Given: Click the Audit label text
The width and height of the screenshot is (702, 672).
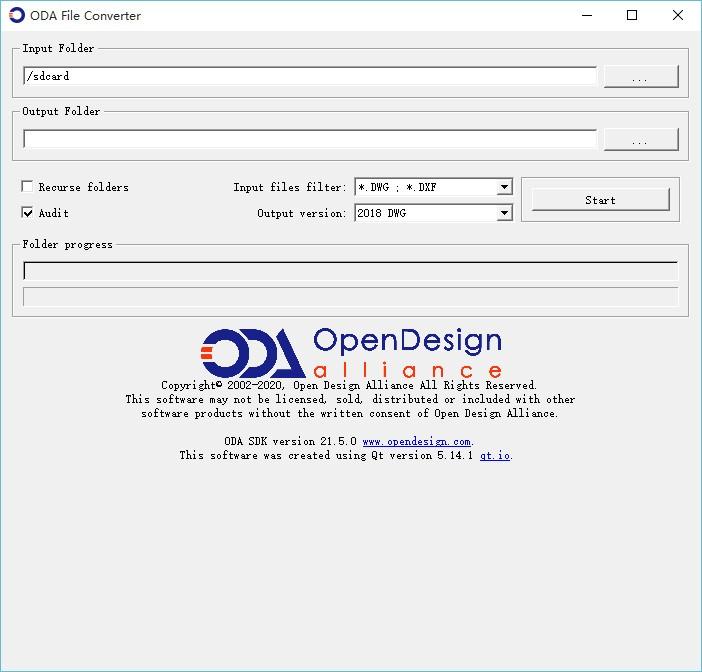Looking at the screenshot, I should [x=54, y=213].
